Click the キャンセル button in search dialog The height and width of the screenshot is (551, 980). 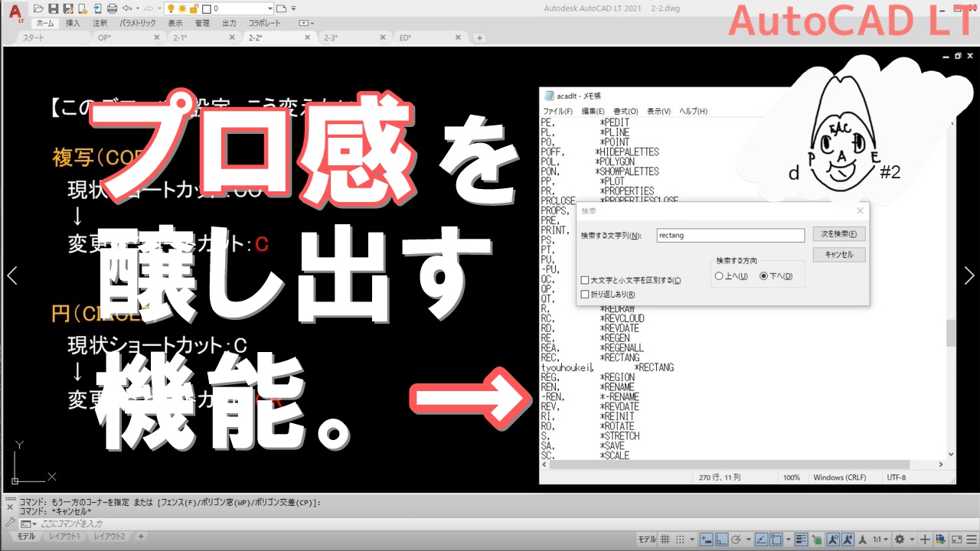click(x=838, y=254)
